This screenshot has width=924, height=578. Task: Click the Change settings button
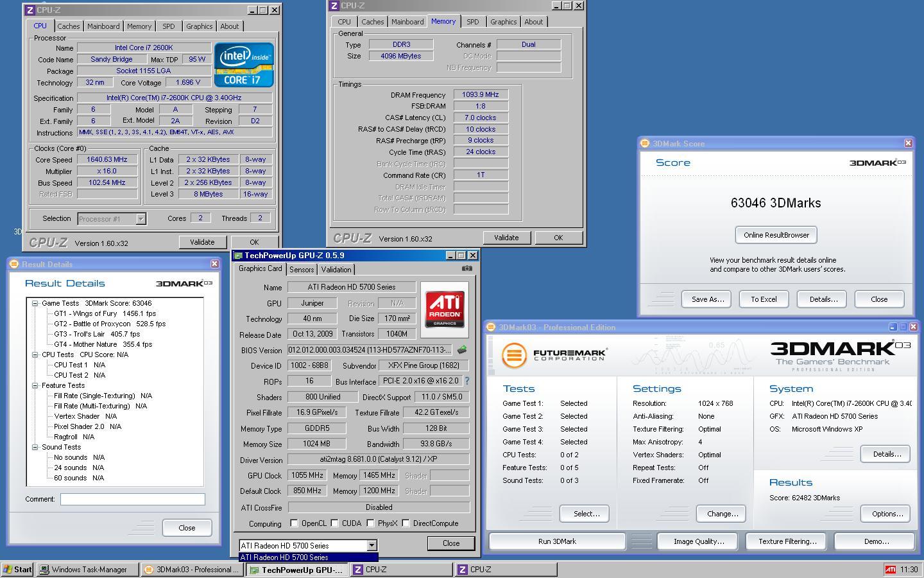(x=722, y=514)
